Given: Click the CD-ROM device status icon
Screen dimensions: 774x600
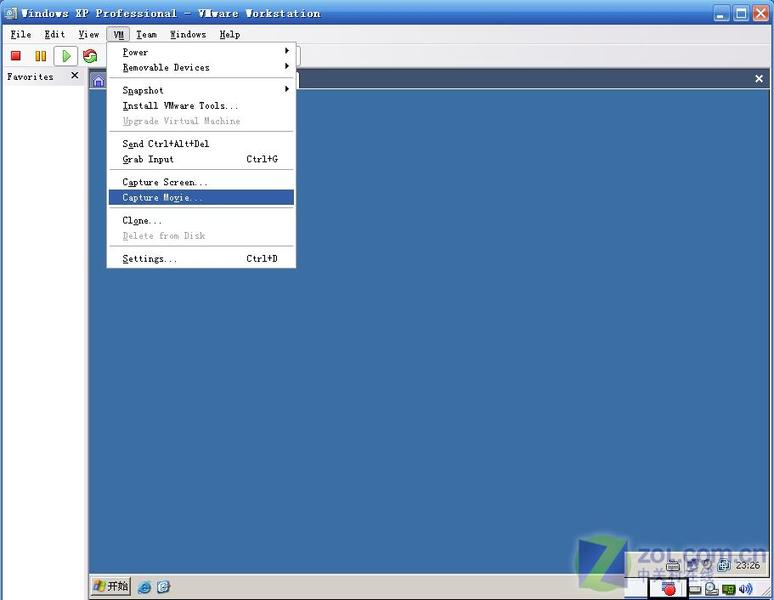Looking at the screenshot, I should 711,589.
